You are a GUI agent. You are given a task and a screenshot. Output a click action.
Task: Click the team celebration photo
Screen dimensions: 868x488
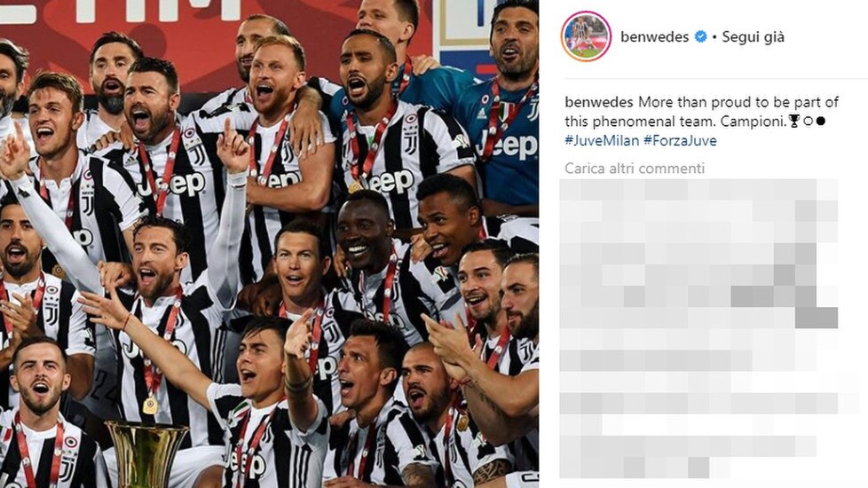click(269, 244)
